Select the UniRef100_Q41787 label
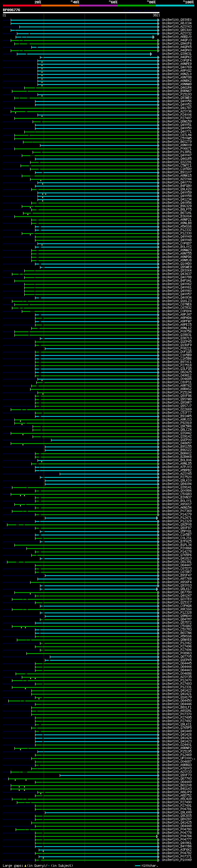Screen dimensions: 197x868 [x=177, y=108]
